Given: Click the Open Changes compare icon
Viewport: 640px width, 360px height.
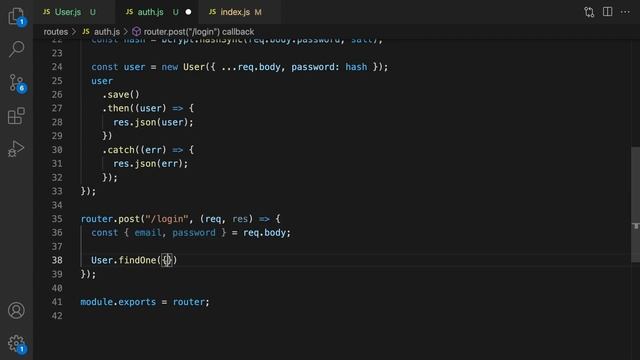Looking at the screenshot, I should click(x=589, y=12).
